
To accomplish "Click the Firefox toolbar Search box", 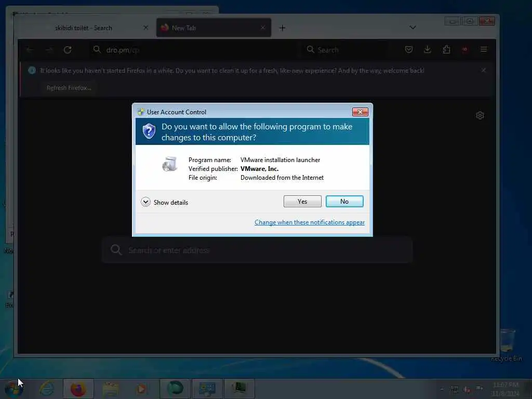I will click(x=344, y=50).
